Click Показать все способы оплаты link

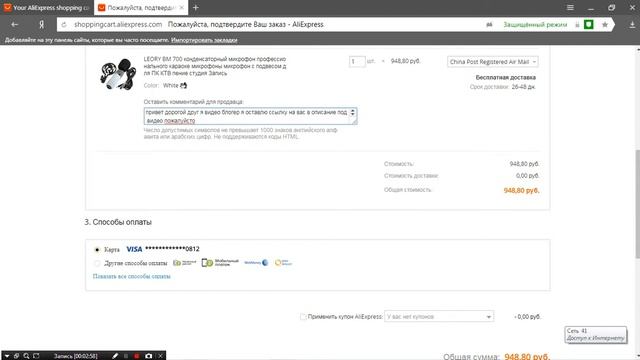131,276
